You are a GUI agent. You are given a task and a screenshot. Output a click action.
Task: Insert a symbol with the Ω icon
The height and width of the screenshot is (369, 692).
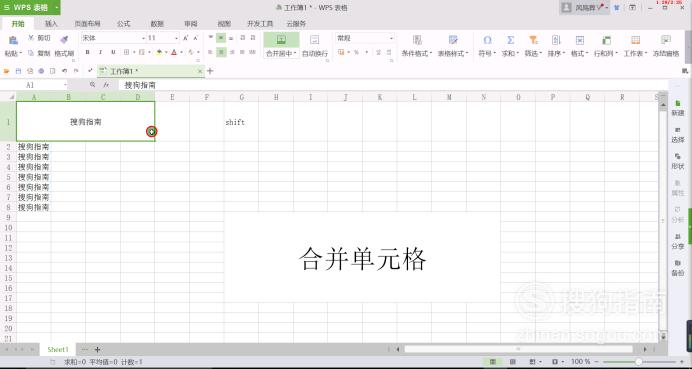pyautogui.click(x=487, y=40)
